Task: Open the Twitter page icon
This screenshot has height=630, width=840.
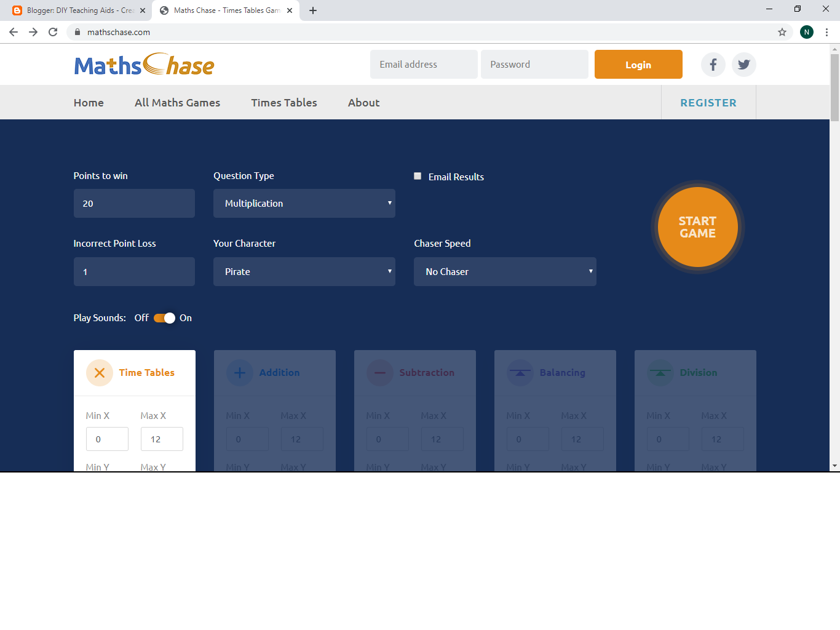Action: [744, 65]
